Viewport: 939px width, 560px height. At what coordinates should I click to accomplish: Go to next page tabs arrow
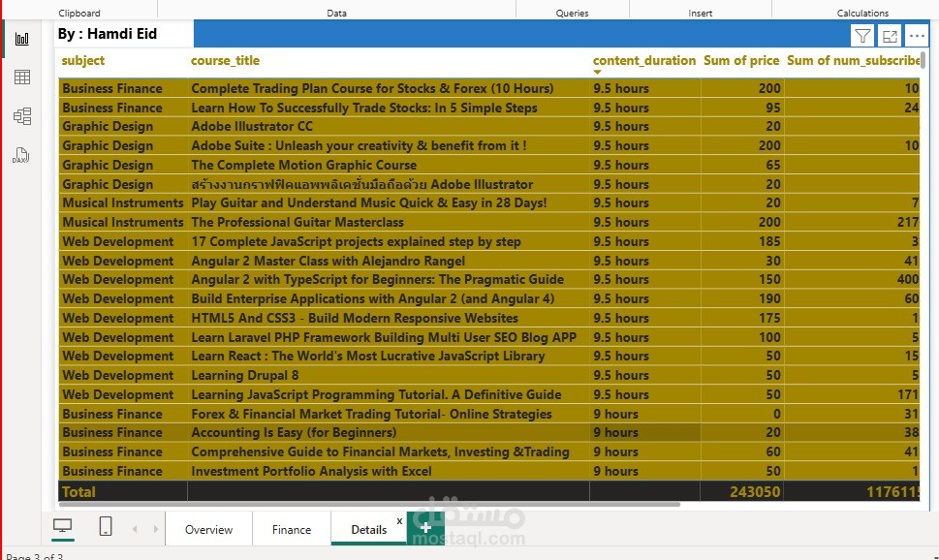tap(156, 529)
